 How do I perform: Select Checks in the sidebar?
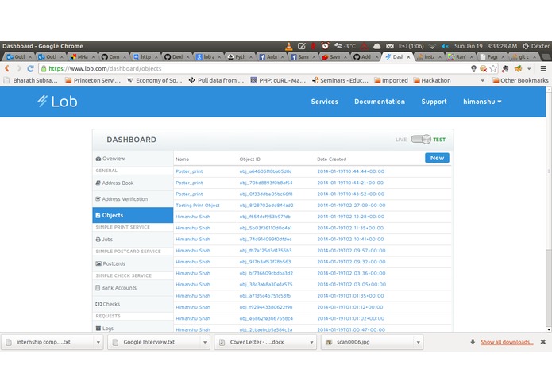(x=133, y=304)
